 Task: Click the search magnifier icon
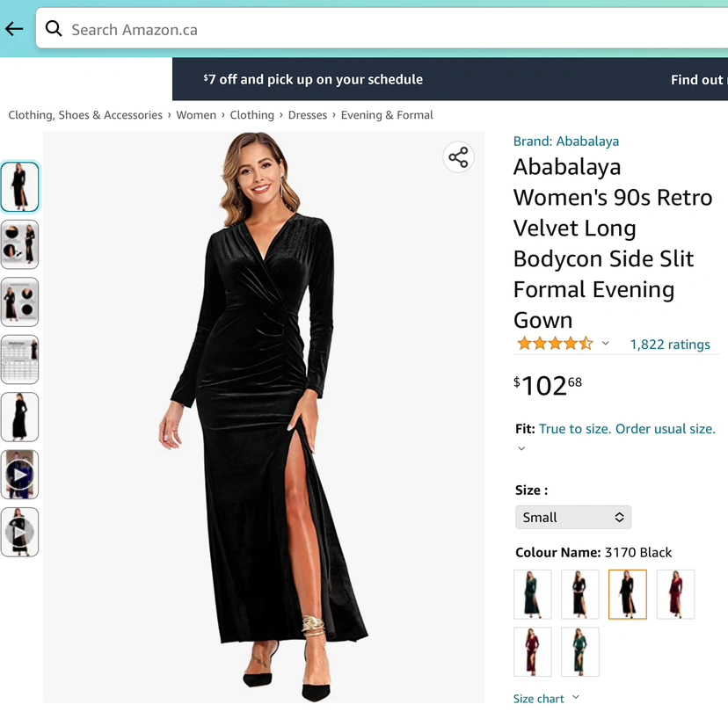(x=54, y=29)
